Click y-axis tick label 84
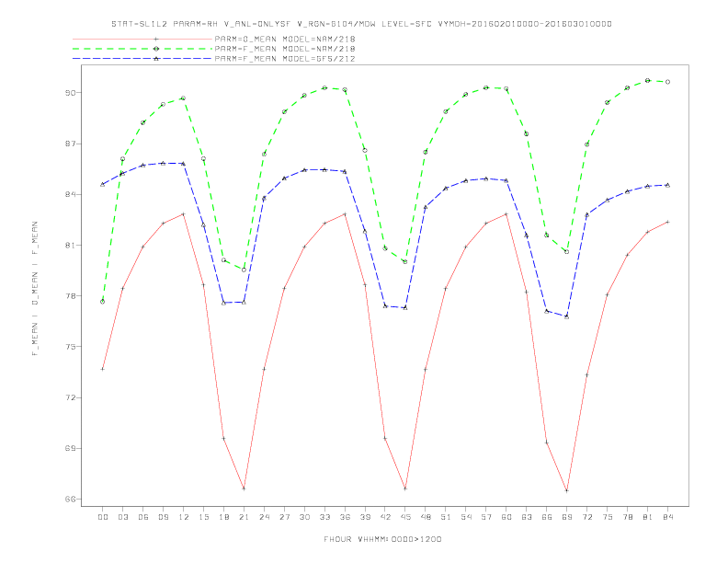Image resolution: width=728 pixels, height=563 pixels. point(70,194)
